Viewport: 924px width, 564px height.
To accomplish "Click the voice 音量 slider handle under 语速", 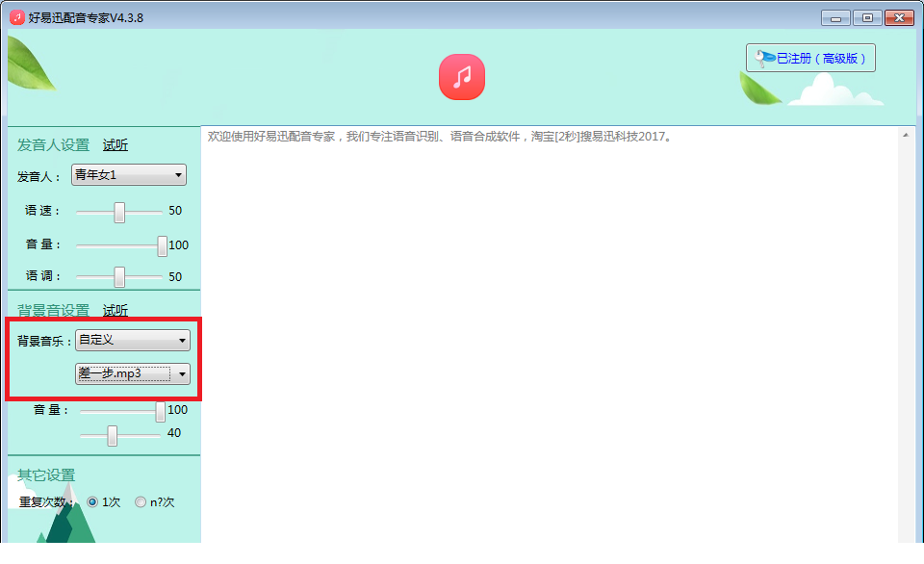I will click(162, 246).
